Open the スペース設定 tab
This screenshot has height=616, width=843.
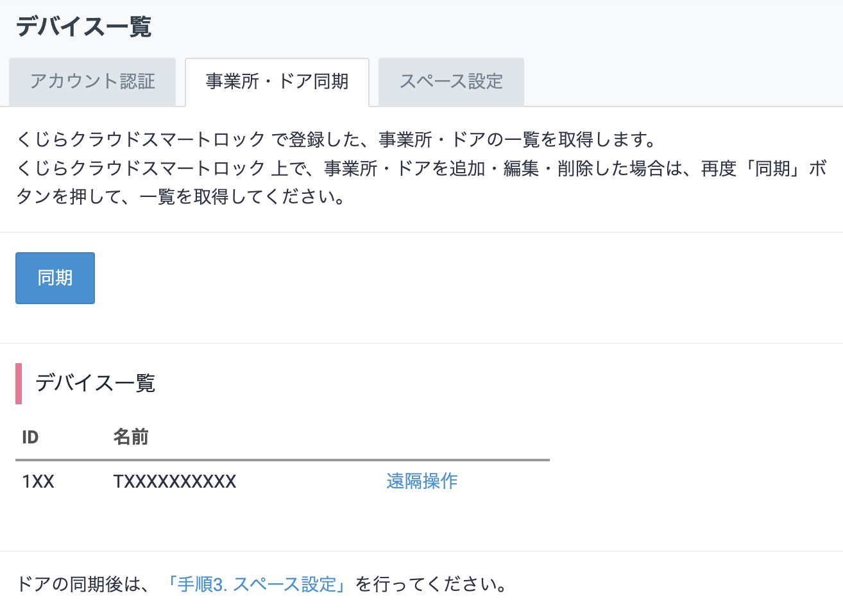coord(451,81)
